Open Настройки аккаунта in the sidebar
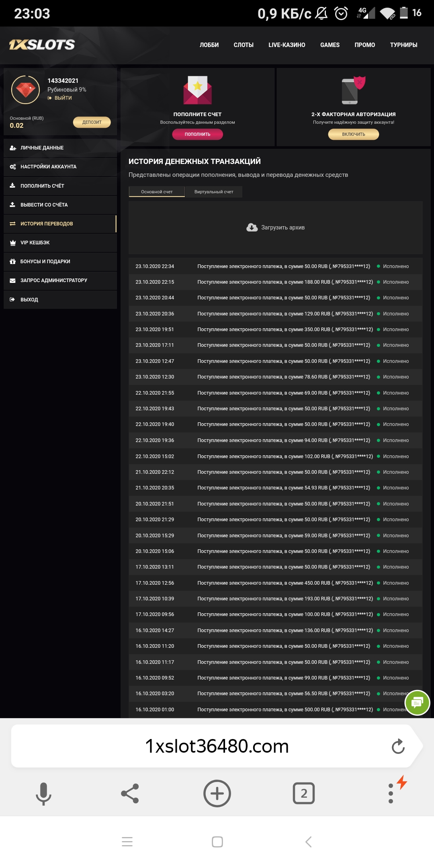The height and width of the screenshot is (868, 434). point(60,167)
